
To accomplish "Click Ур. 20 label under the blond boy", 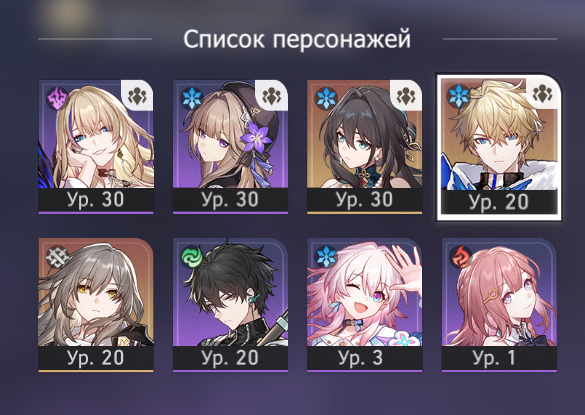I will coord(499,202).
